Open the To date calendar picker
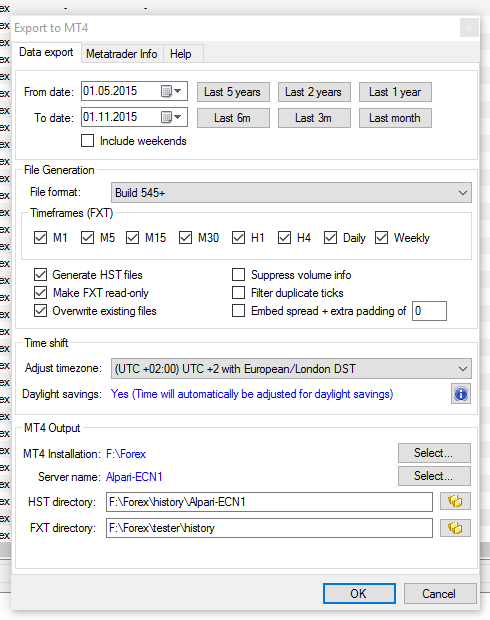This screenshot has width=490, height=620. click(x=171, y=117)
